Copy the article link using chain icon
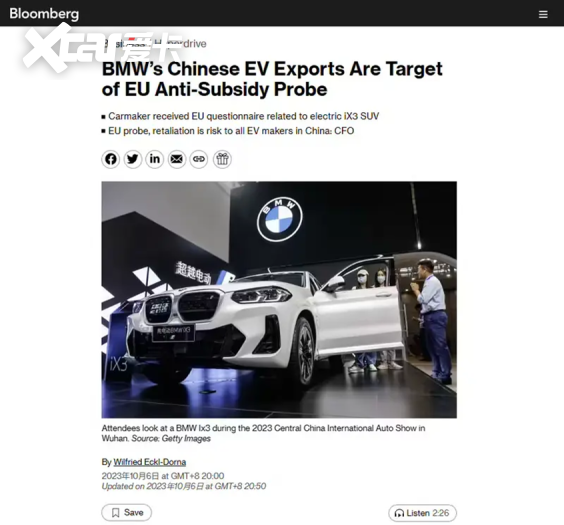 (199, 159)
